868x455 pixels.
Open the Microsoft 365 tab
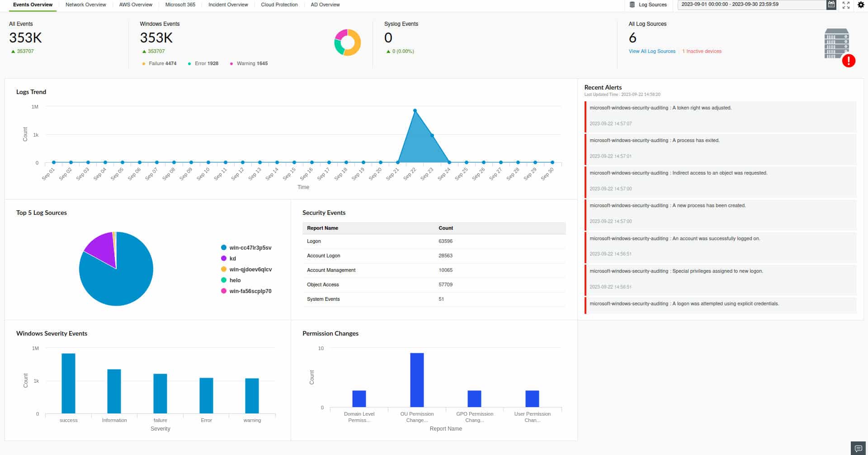[x=180, y=5]
